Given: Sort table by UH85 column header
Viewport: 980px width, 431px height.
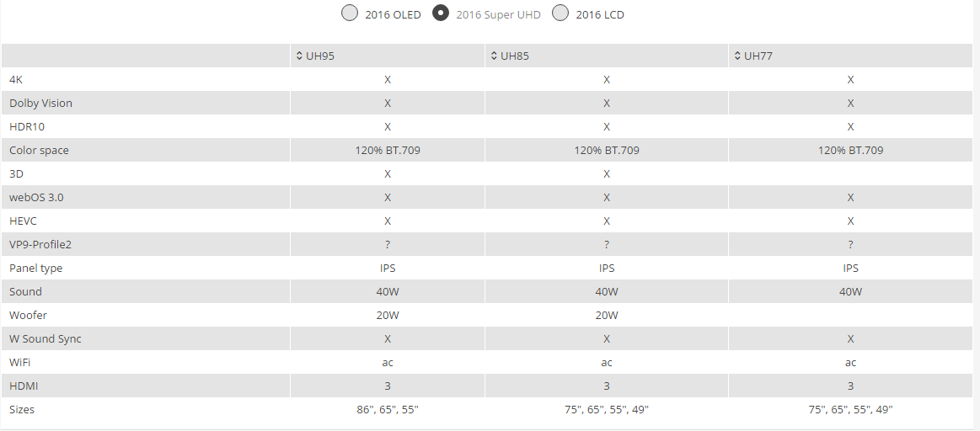Looking at the screenshot, I should 606,56.
